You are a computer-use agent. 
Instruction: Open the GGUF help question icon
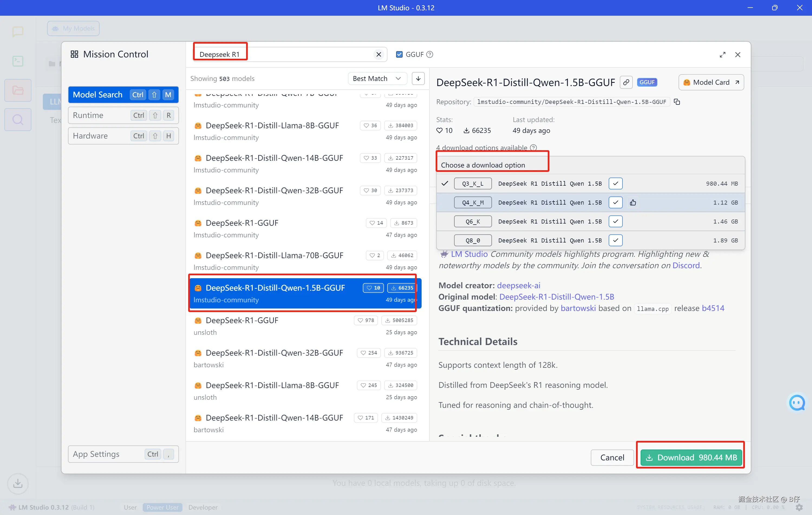click(x=430, y=55)
